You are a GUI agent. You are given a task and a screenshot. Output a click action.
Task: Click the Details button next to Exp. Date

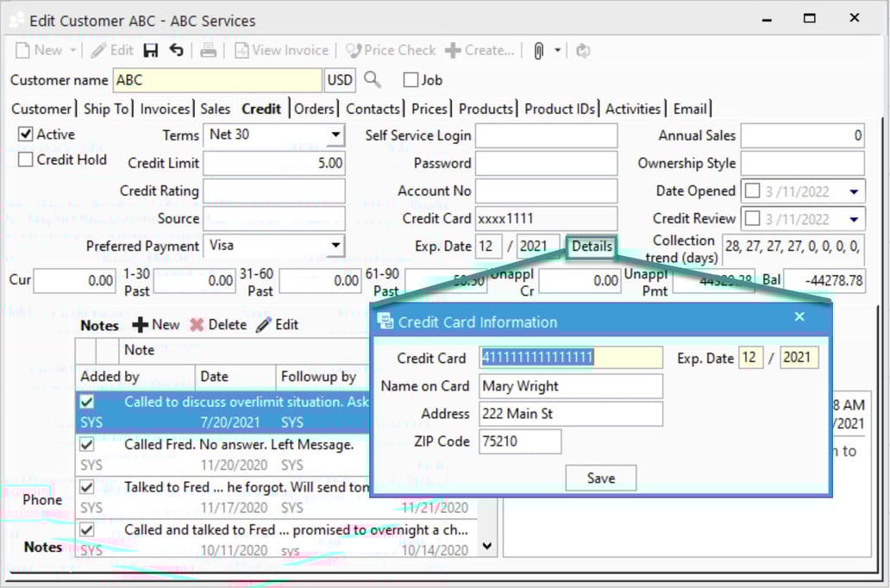[592, 246]
